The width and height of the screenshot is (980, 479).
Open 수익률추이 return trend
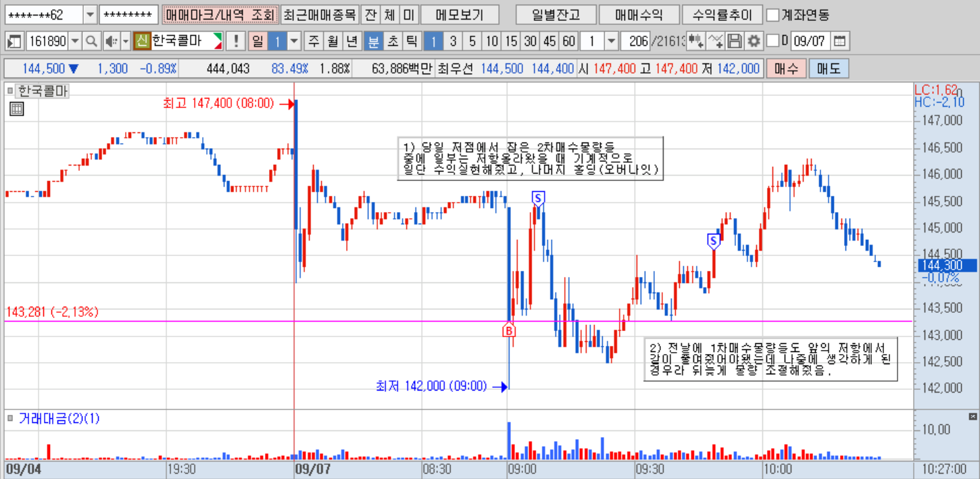tap(722, 14)
